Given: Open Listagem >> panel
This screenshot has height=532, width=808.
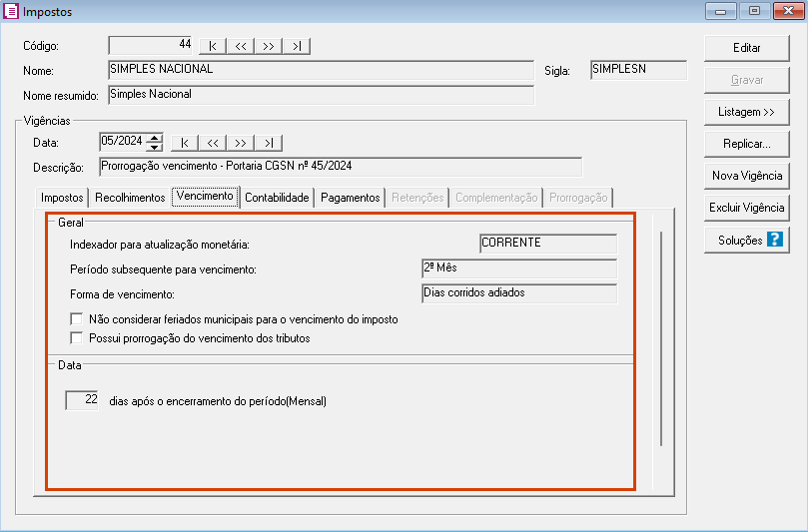Looking at the screenshot, I should click(747, 112).
